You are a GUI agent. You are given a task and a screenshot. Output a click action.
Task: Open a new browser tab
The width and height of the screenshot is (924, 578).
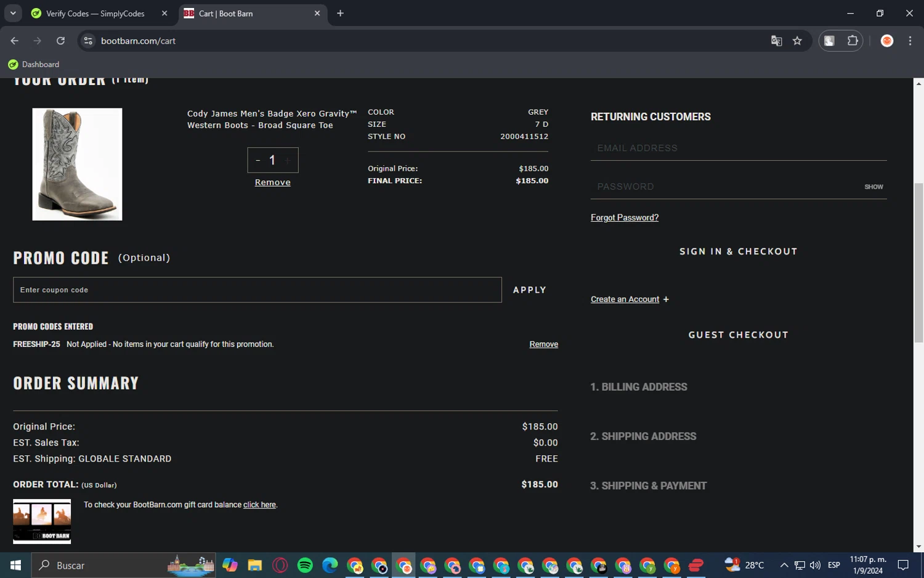pyautogui.click(x=340, y=14)
